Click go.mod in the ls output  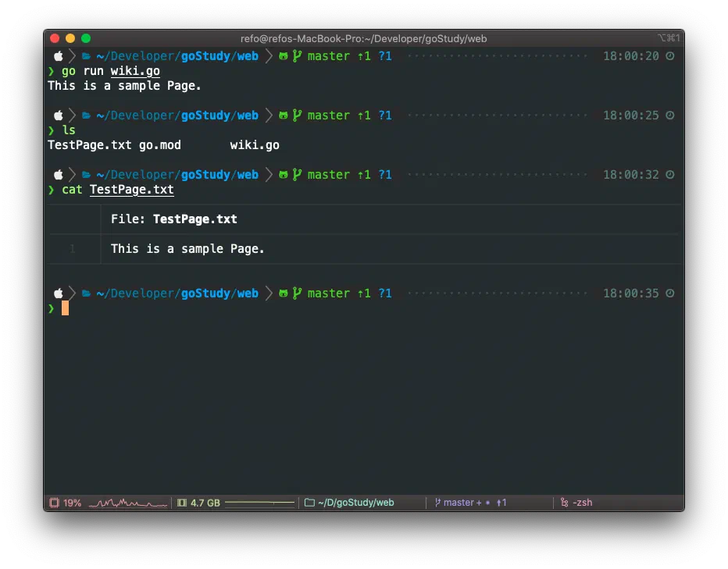[x=159, y=145]
